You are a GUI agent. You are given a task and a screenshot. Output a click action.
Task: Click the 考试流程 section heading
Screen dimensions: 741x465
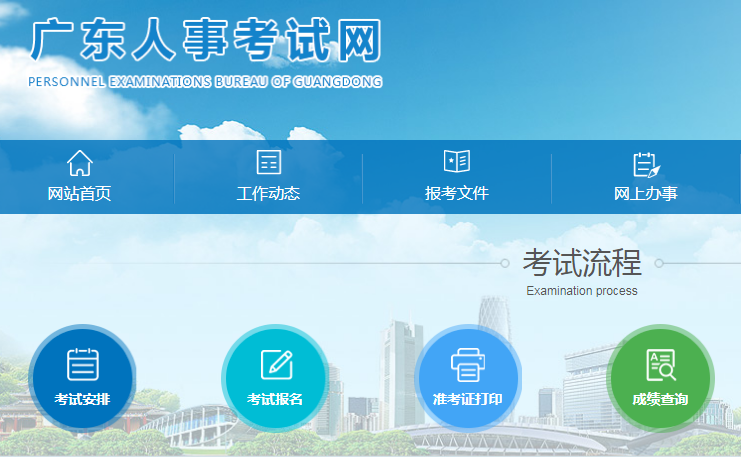point(581,263)
